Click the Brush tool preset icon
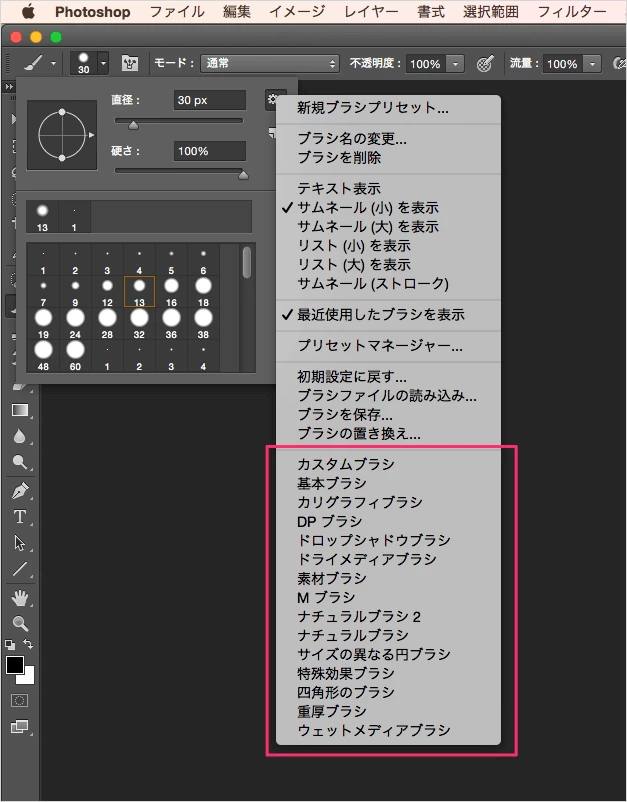The height and width of the screenshot is (802, 627). pos(33,63)
